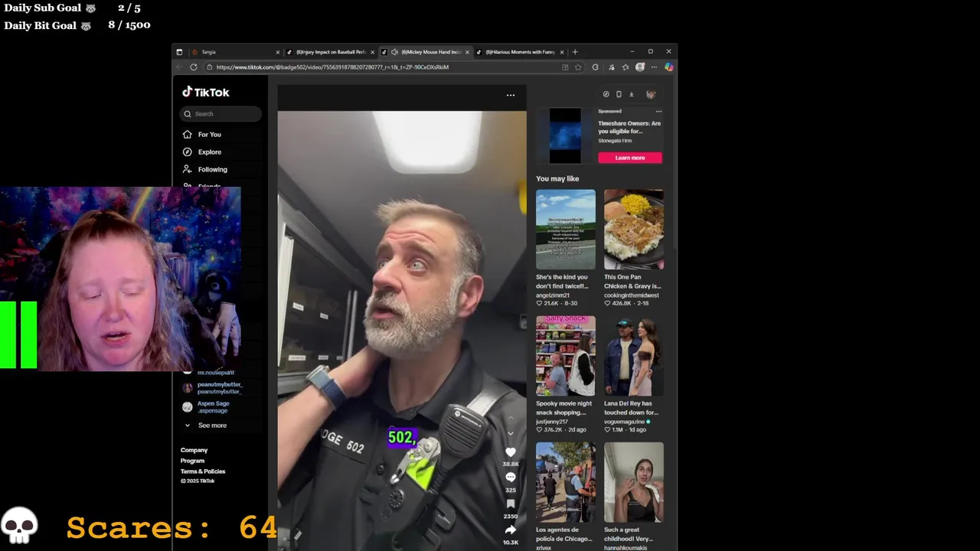Pause the badge502 video player

tap(402, 331)
